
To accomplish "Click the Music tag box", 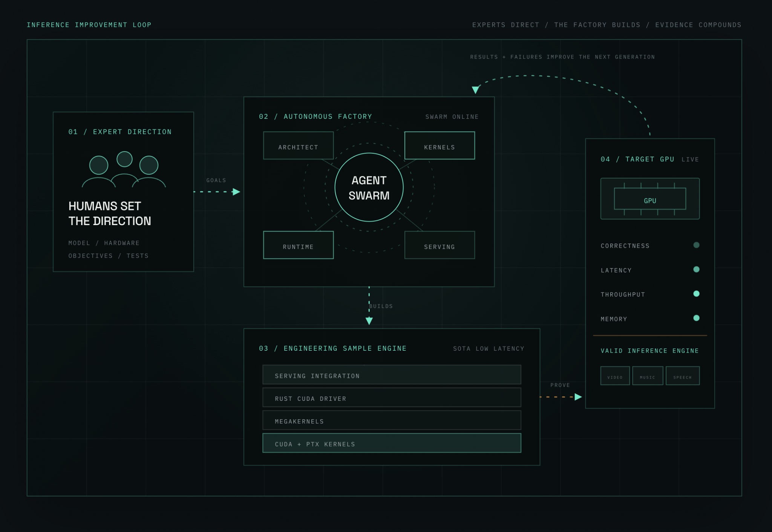I will coord(648,376).
